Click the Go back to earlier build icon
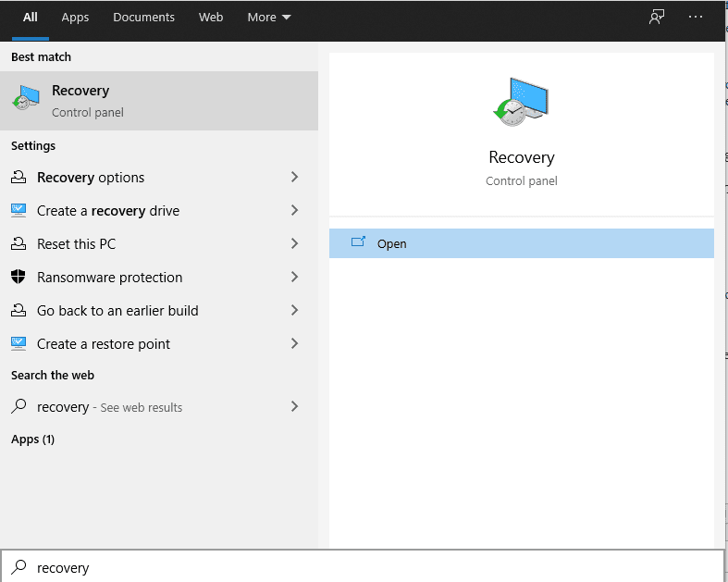 19,310
